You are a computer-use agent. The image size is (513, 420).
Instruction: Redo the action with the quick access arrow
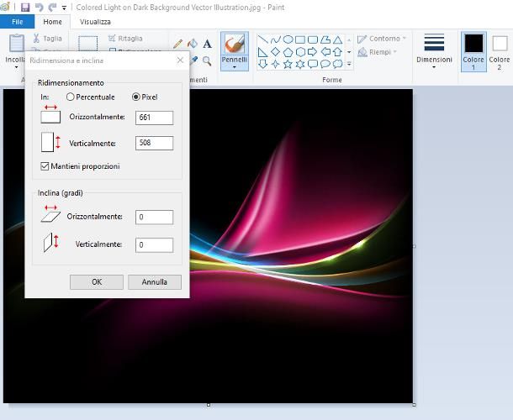pyautogui.click(x=52, y=8)
